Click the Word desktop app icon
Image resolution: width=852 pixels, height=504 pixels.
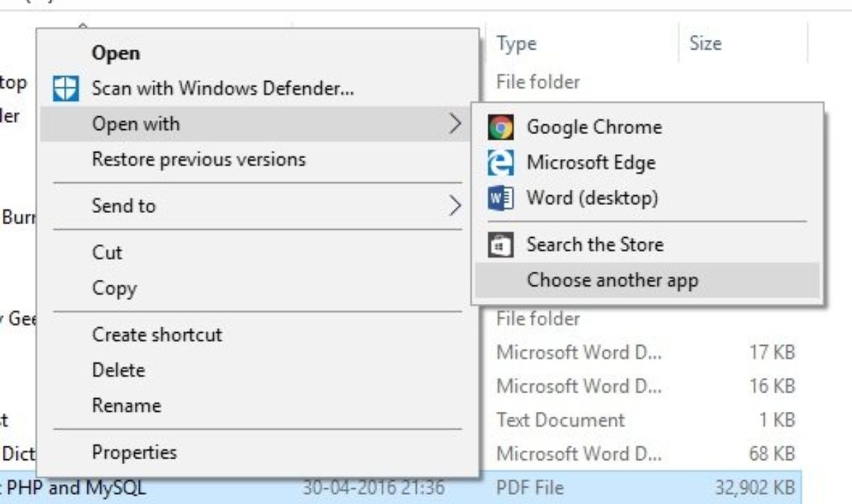501,198
